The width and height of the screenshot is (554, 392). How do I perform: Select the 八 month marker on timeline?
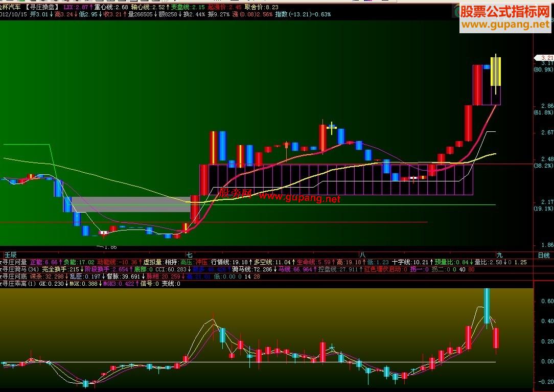point(362,255)
